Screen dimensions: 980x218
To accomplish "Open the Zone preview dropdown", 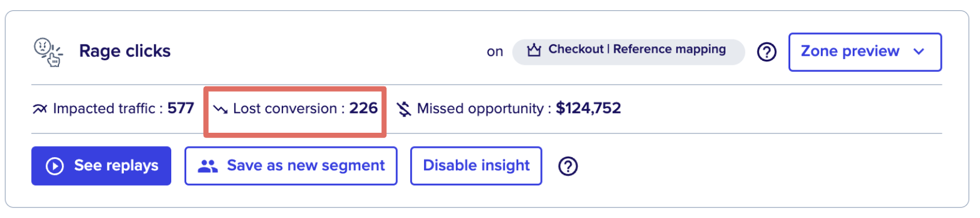I will 865,52.
